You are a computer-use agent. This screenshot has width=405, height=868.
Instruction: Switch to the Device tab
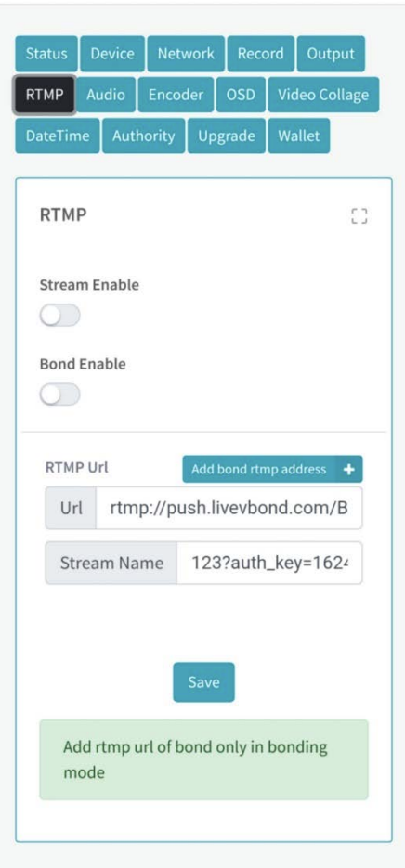(112, 54)
